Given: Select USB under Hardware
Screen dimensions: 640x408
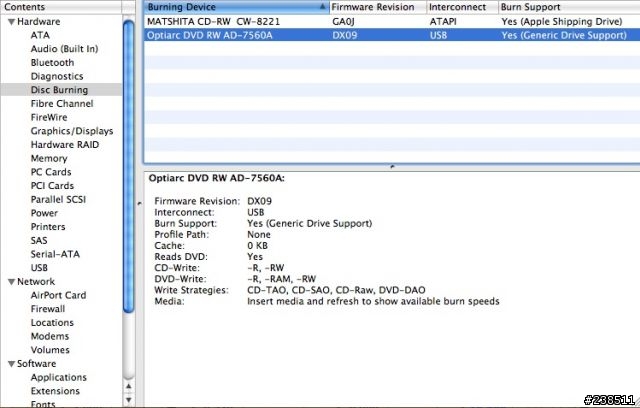Looking at the screenshot, I should (x=39, y=268).
